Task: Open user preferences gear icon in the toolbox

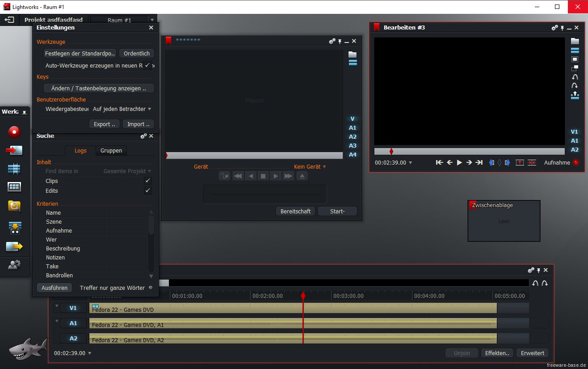Action: click(14, 265)
